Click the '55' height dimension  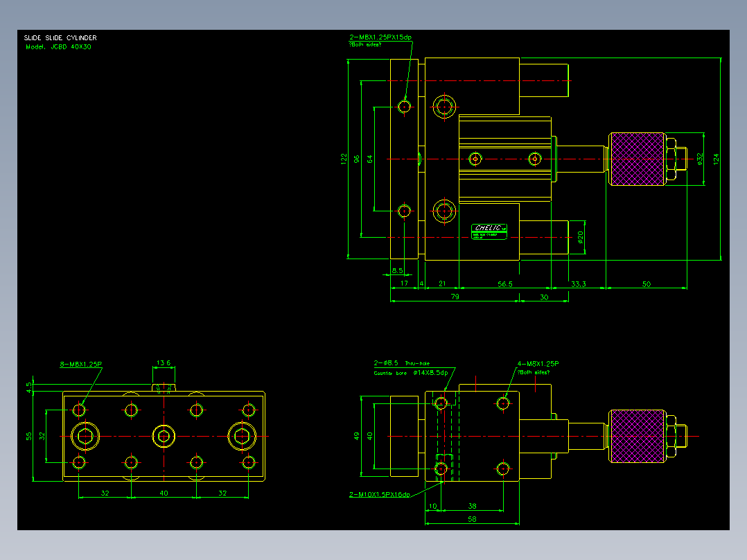coord(29,436)
